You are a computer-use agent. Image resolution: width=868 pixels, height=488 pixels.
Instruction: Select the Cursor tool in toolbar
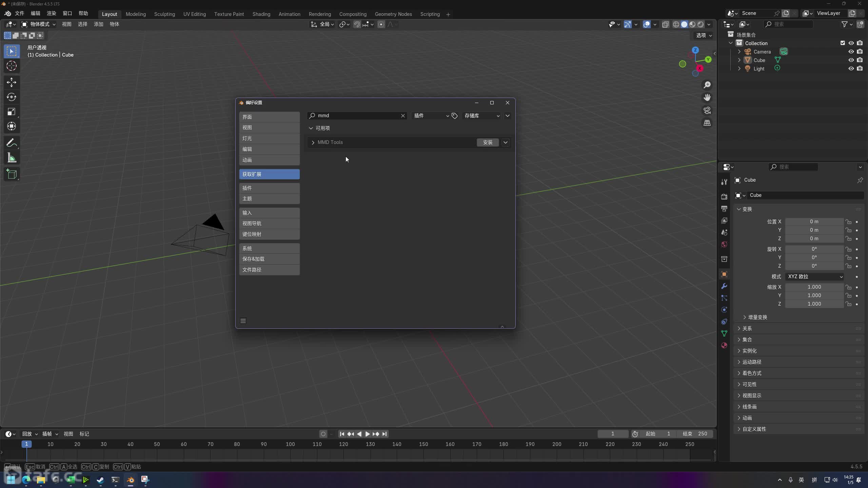click(12, 66)
